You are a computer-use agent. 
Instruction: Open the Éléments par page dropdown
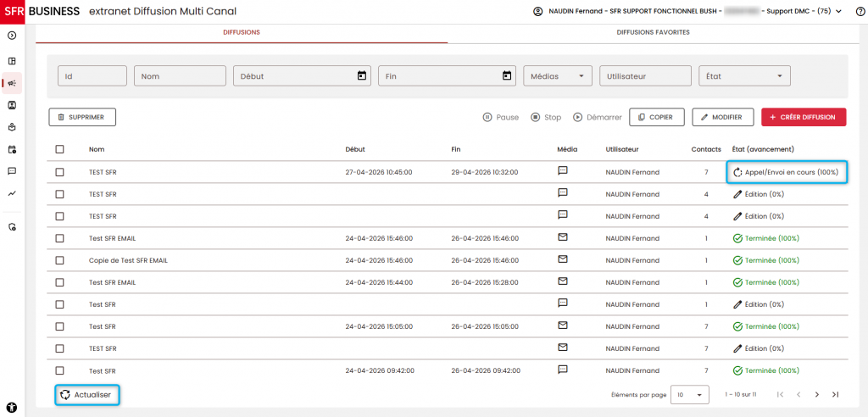(689, 395)
